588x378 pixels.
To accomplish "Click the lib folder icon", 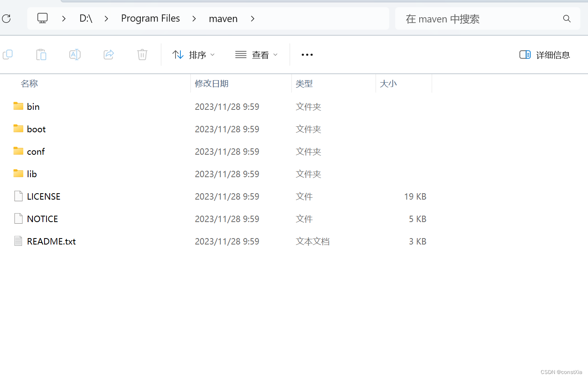I will [x=18, y=174].
